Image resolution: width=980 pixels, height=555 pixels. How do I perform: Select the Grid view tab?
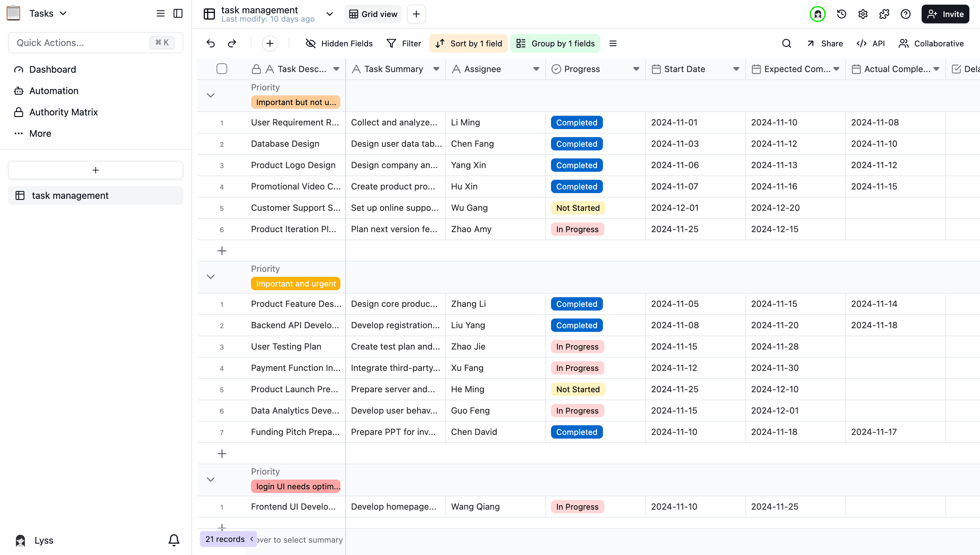373,14
